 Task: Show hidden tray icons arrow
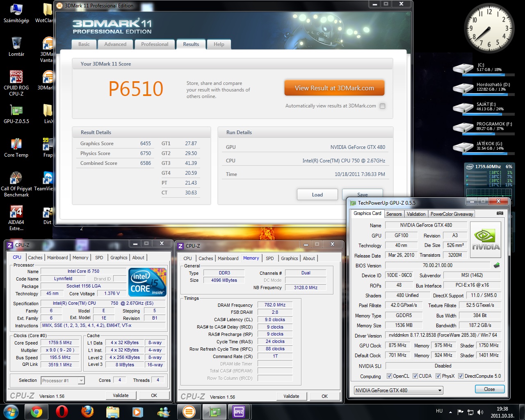tap(450, 412)
